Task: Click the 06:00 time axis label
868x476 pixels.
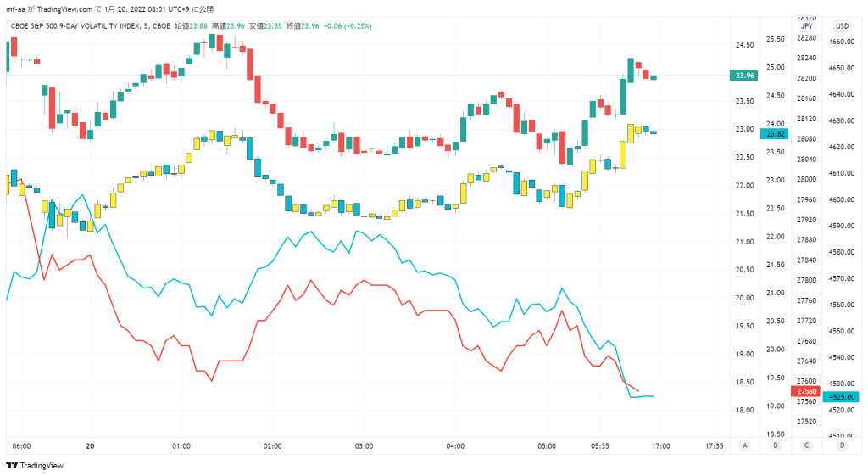Action: point(21,446)
